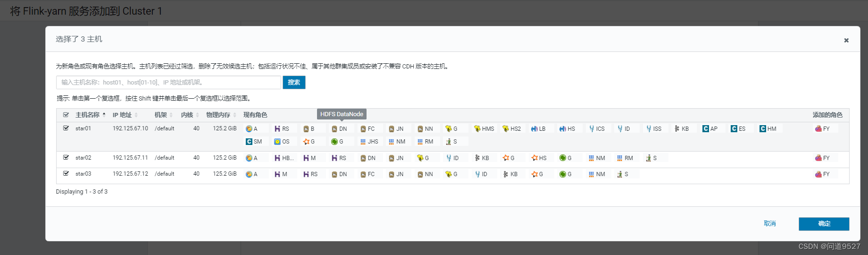Uncheck the star03 host checkbox
The image size is (868, 255).
(66, 173)
